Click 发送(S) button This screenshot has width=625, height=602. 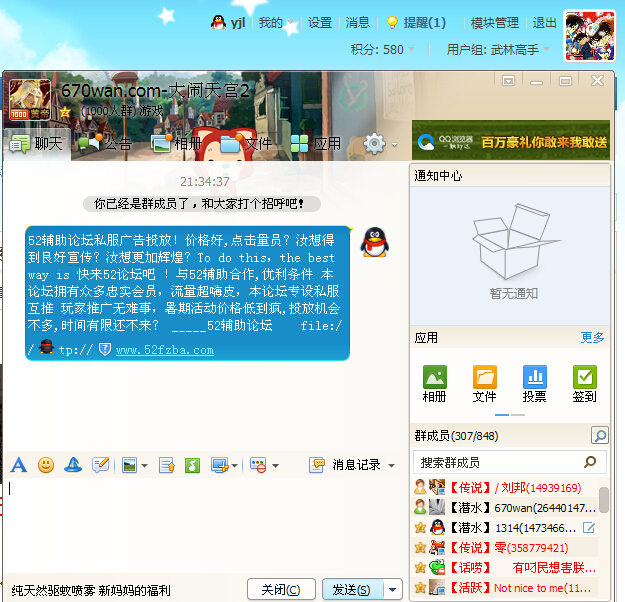(x=352, y=589)
